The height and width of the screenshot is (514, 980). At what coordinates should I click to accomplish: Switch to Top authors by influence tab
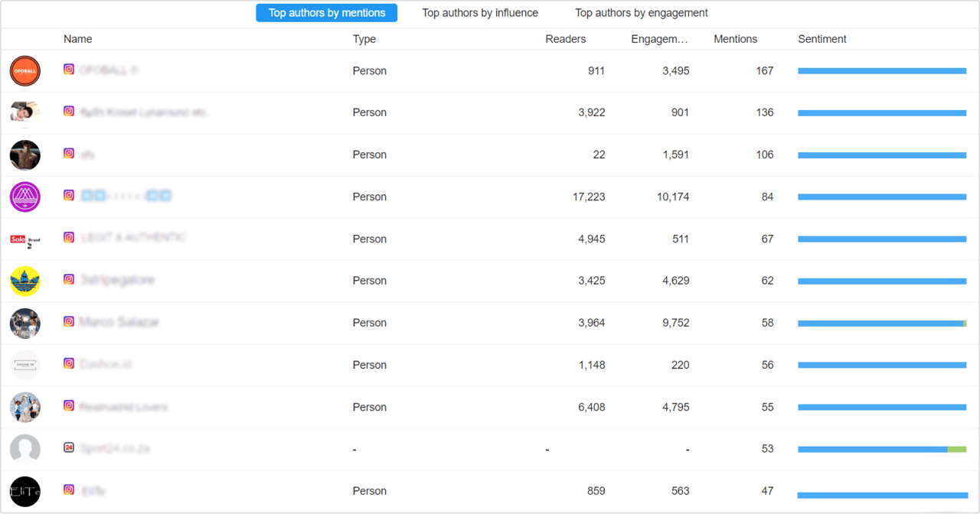[x=480, y=13]
